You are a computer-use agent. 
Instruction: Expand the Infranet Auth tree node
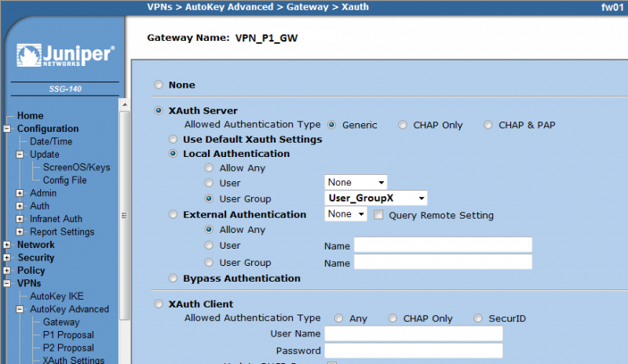[20, 219]
